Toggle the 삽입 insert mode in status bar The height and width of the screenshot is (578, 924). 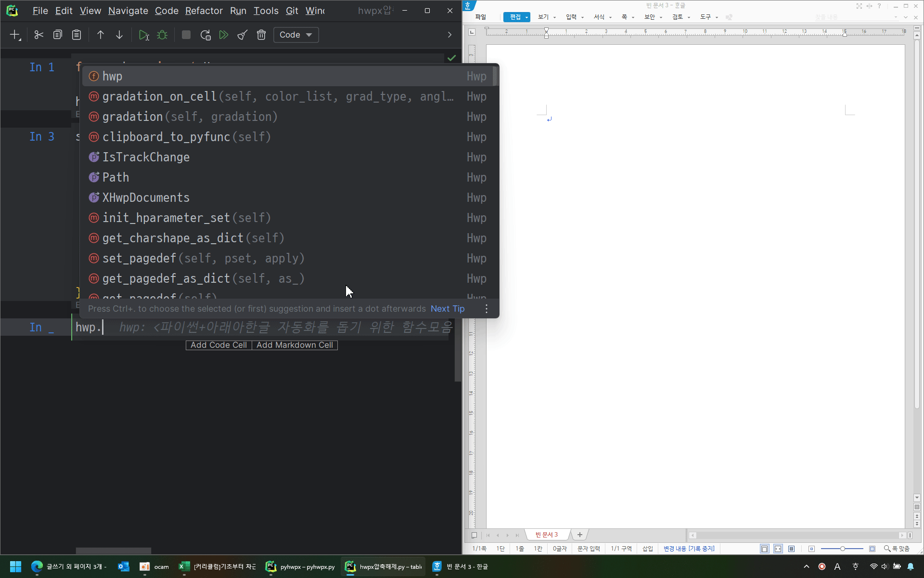(648, 549)
